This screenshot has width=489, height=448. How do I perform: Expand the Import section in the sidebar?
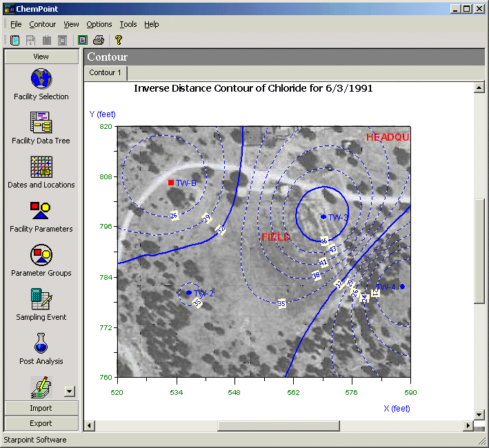(41, 408)
